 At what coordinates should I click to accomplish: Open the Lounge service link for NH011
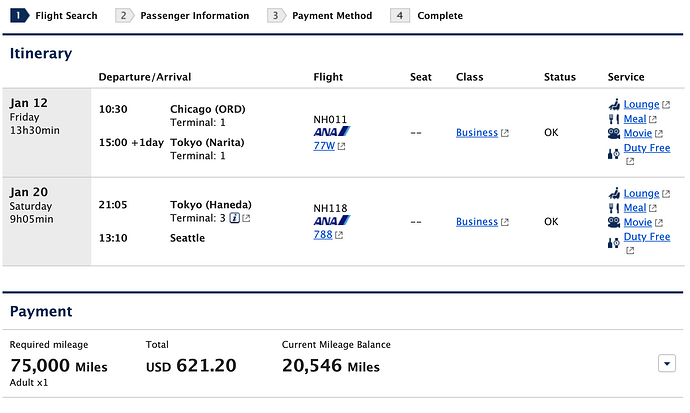pyautogui.click(x=641, y=104)
